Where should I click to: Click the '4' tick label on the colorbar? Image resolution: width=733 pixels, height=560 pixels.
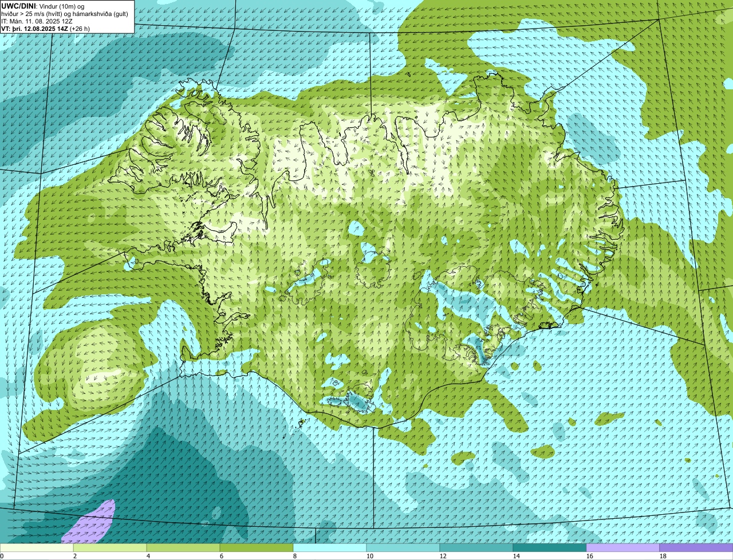[x=148, y=556]
